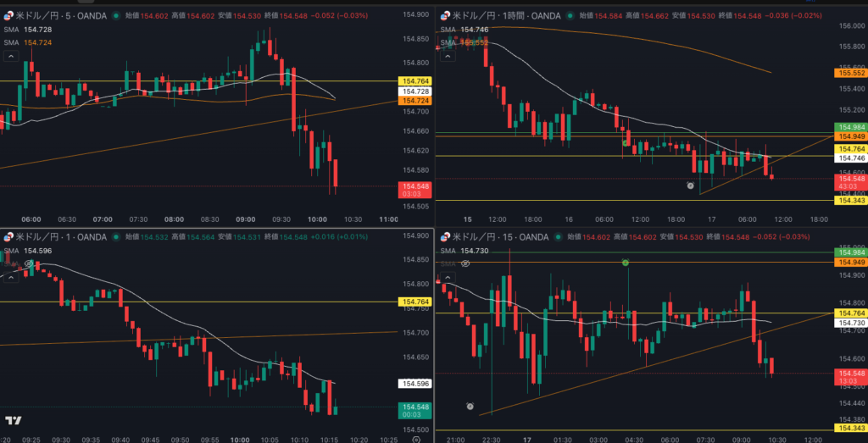
Task: Click the clock event marker on 1-hour chart
Action: 690,185
